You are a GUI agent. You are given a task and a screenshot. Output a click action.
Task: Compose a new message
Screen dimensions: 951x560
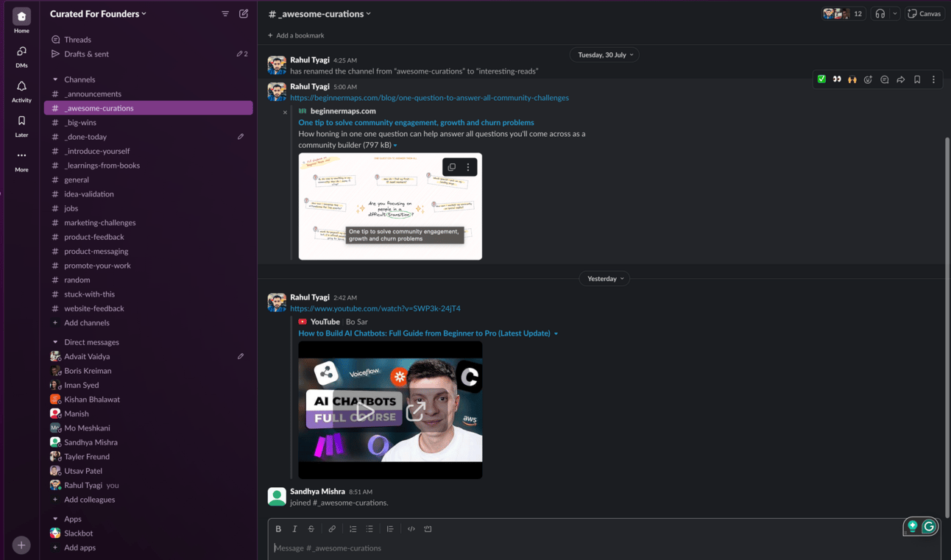[x=244, y=14]
